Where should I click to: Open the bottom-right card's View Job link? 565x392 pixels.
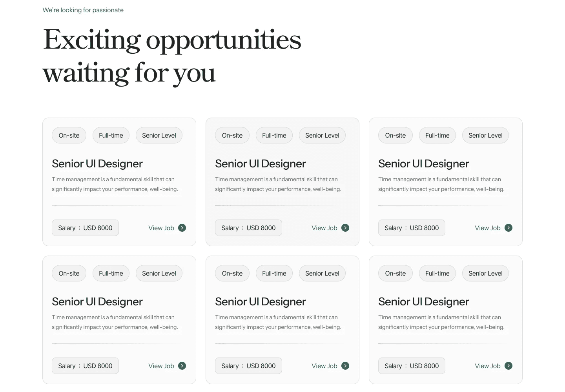pyautogui.click(x=488, y=366)
